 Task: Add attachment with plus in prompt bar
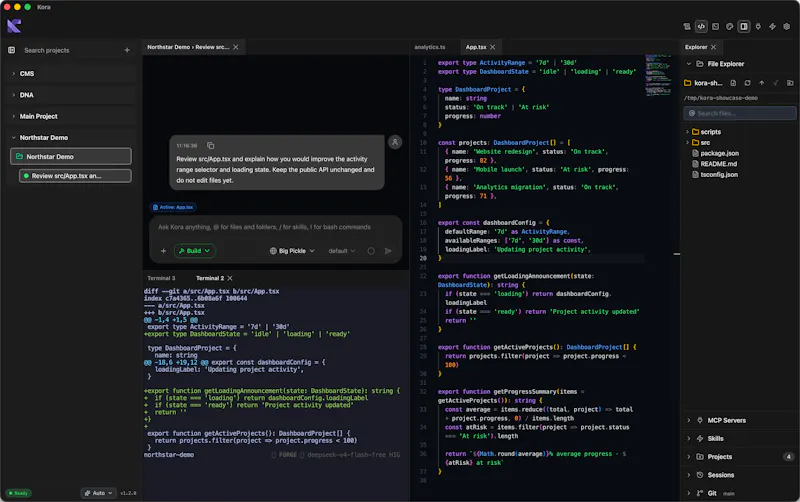(163, 250)
